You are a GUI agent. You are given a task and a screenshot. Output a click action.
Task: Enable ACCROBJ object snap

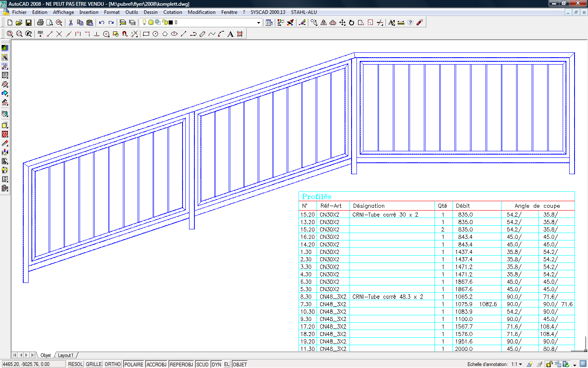tap(156, 364)
